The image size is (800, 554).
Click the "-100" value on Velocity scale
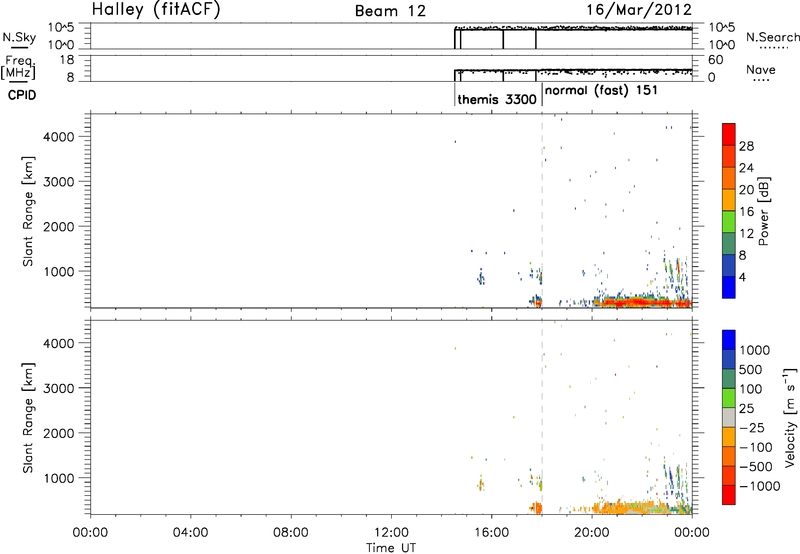coord(756,447)
